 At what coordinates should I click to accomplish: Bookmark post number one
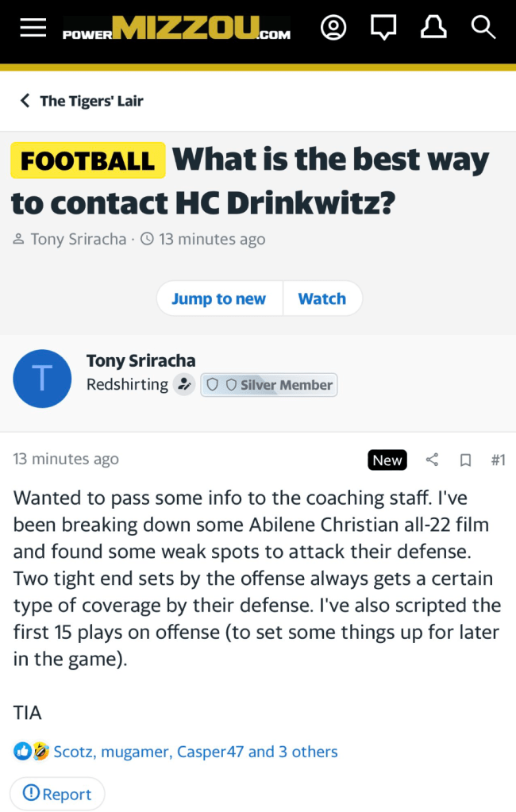pyautogui.click(x=466, y=460)
